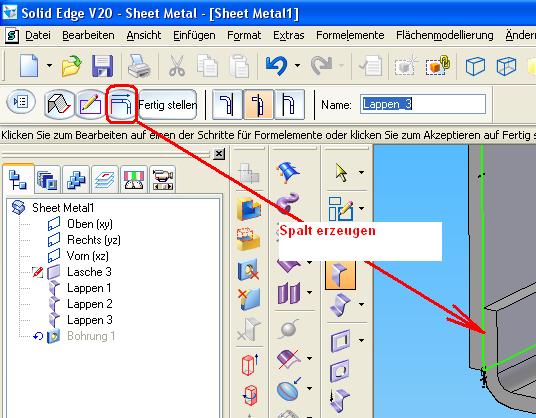The width and height of the screenshot is (536, 418).
Task: Select the arrow Select tool
Action: (x=341, y=172)
